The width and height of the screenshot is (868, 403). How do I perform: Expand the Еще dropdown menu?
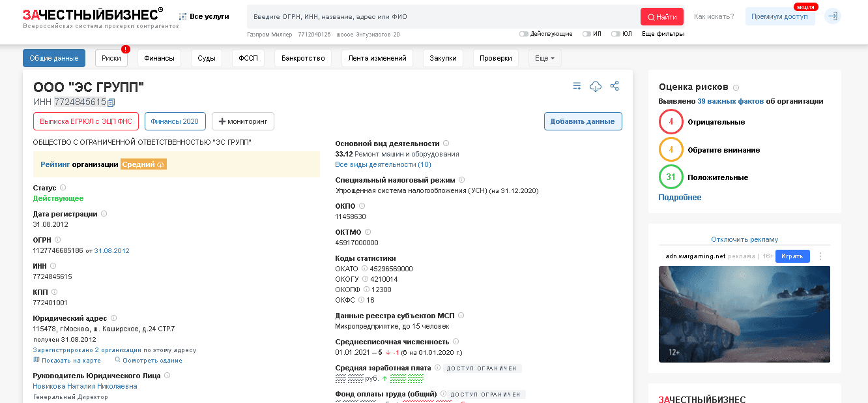[x=544, y=58]
